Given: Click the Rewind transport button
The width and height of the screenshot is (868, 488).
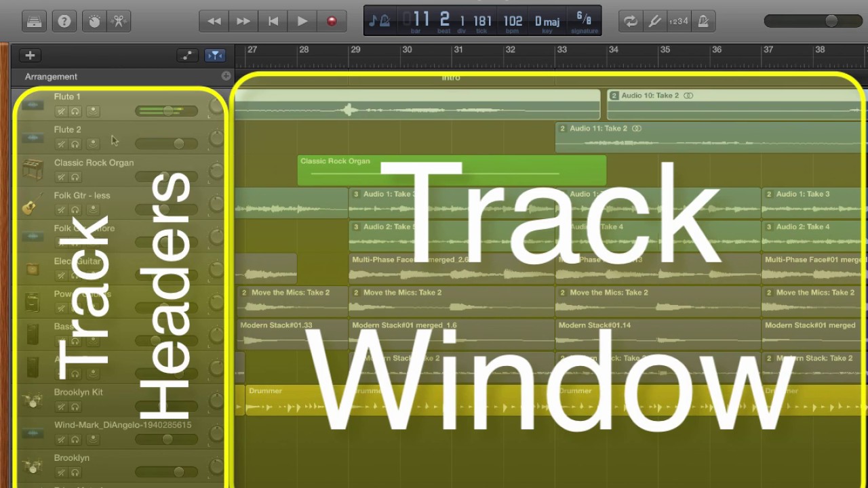Looking at the screenshot, I should pos(214,21).
